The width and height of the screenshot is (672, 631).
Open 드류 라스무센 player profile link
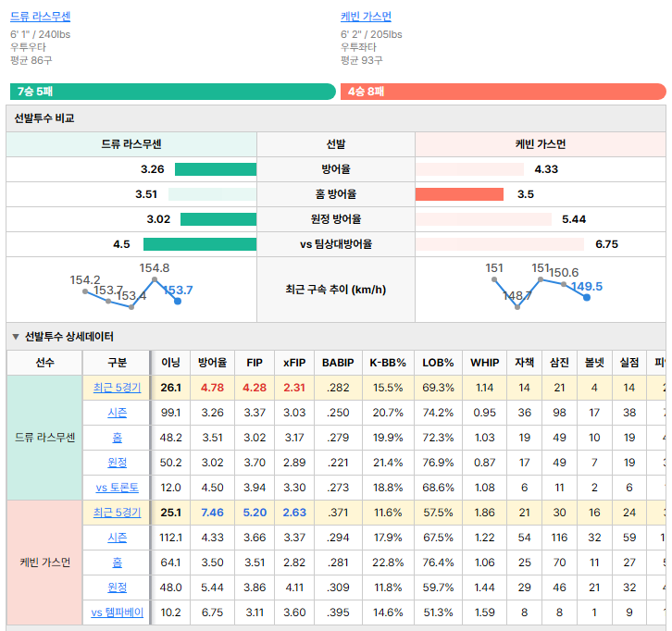click(x=41, y=17)
